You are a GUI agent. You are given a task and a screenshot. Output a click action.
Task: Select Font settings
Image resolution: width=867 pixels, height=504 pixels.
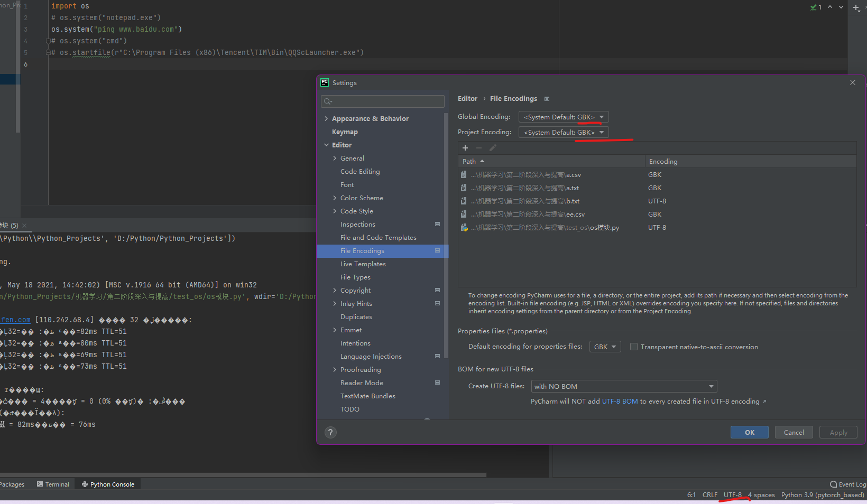point(347,184)
